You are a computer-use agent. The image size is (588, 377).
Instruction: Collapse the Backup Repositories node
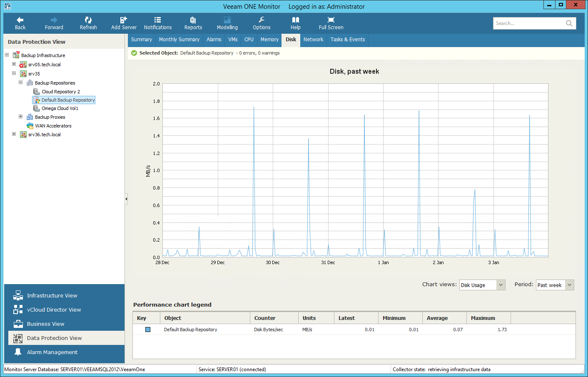[20, 82]
